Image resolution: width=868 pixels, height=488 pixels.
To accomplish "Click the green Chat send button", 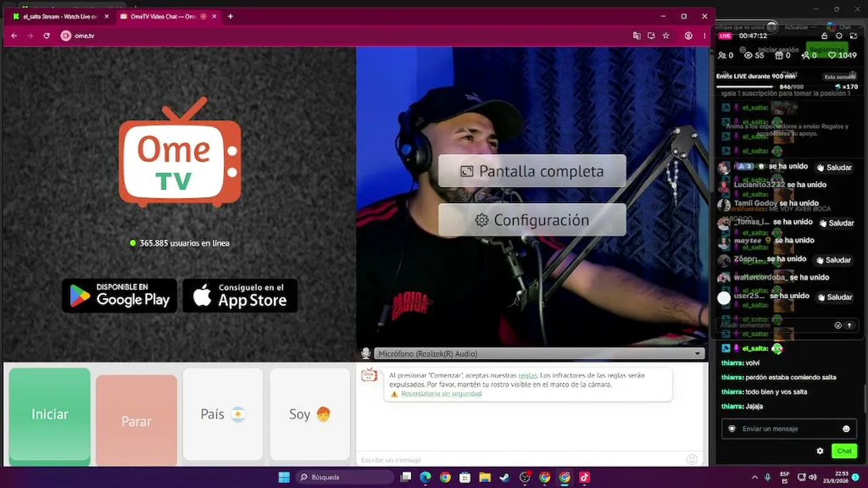I will (844, 451).
